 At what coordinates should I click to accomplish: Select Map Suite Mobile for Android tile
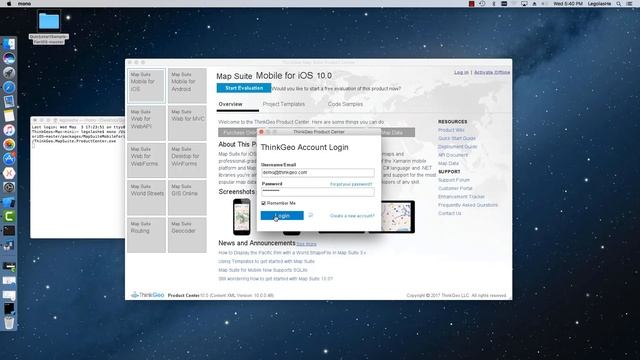click(x=187, y=86)
